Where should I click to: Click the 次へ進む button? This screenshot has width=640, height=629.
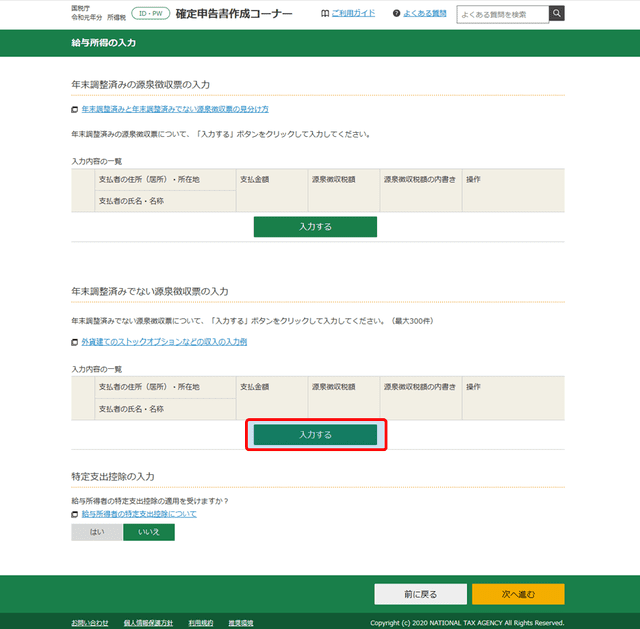point(518,594)
